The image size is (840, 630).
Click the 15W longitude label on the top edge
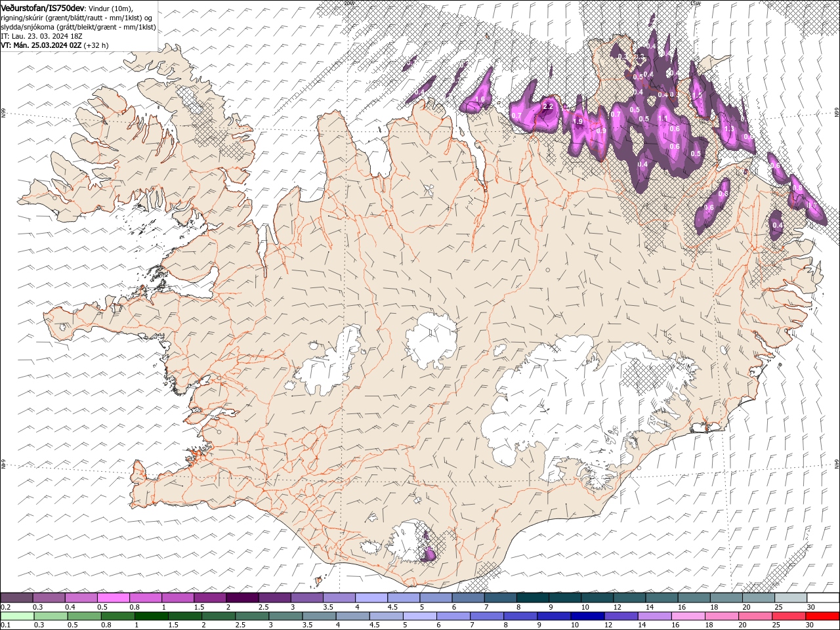pos(696,3)
